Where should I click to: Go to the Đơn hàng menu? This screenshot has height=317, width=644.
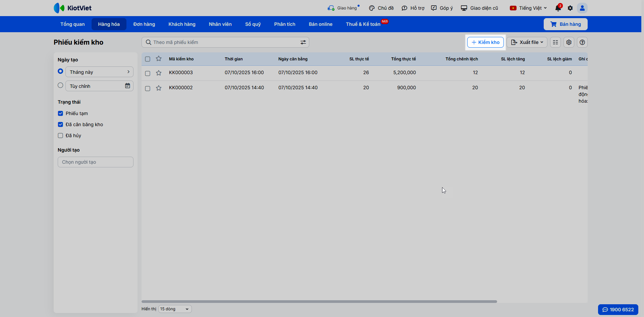click(144, 24)
